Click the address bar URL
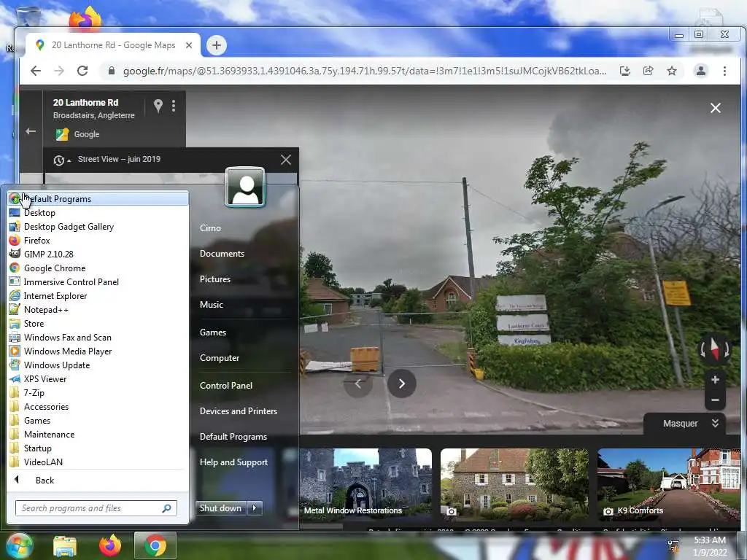The height and width of the screenshot is (560, 747). coord(365,71)
